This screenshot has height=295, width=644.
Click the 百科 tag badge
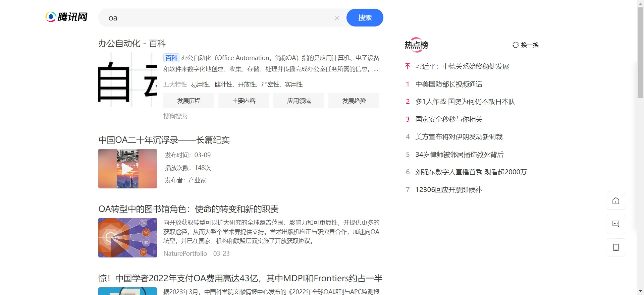coord(171,58)
